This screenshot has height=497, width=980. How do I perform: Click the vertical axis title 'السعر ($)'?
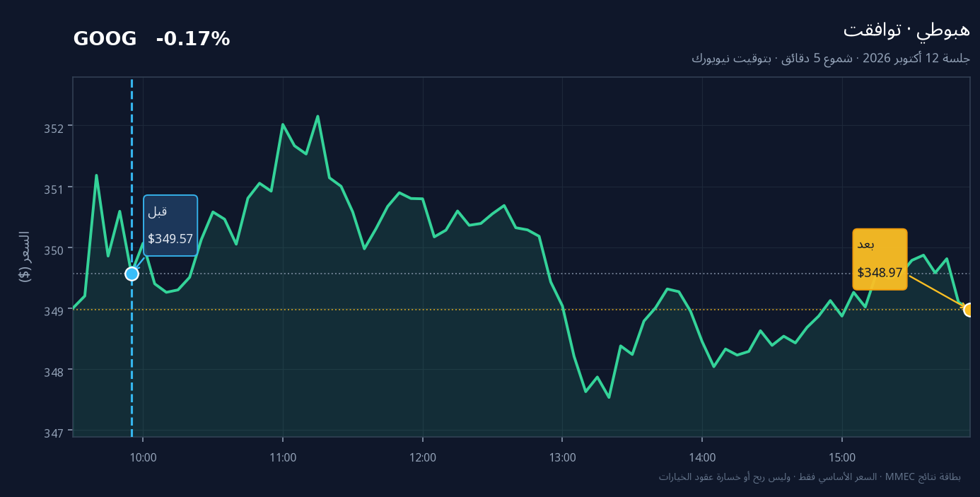[24, 257]
